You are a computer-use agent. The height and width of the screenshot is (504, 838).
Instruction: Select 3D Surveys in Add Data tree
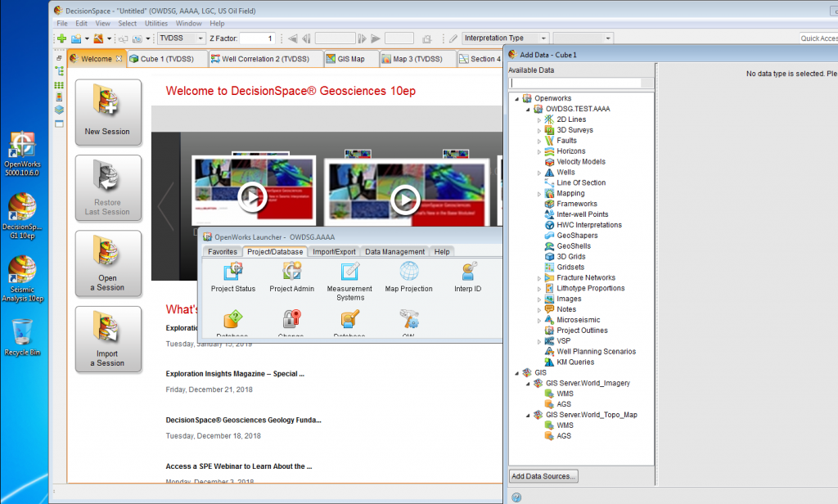574,130
